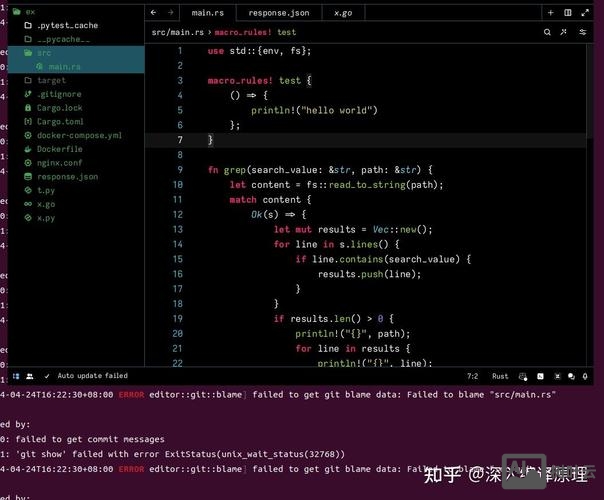The width and height of the screenshot is (604, 500).
Task: Toggle the collaboration panel icon
Action: 30,376
